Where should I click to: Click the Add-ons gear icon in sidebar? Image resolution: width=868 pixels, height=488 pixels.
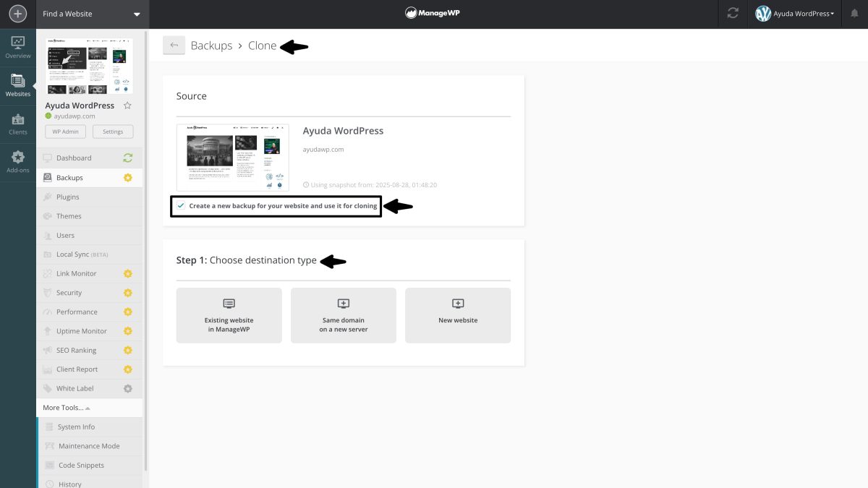point(17,159)
